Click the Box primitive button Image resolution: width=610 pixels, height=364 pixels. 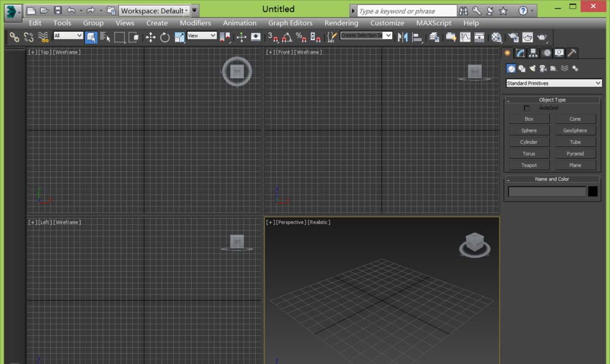529,119
